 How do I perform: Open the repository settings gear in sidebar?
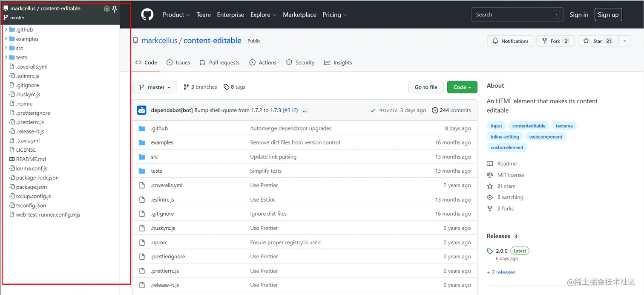pyautogui.click(x=106, y=8)
